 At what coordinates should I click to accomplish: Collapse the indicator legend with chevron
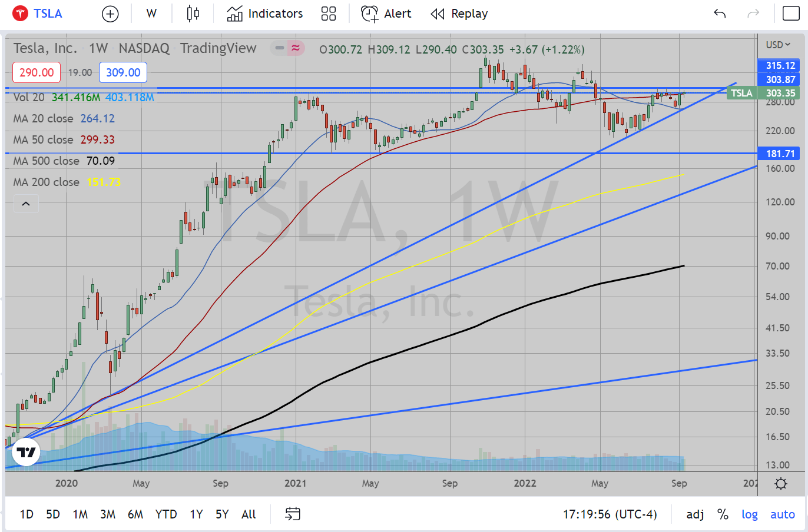tap(26, 204)
